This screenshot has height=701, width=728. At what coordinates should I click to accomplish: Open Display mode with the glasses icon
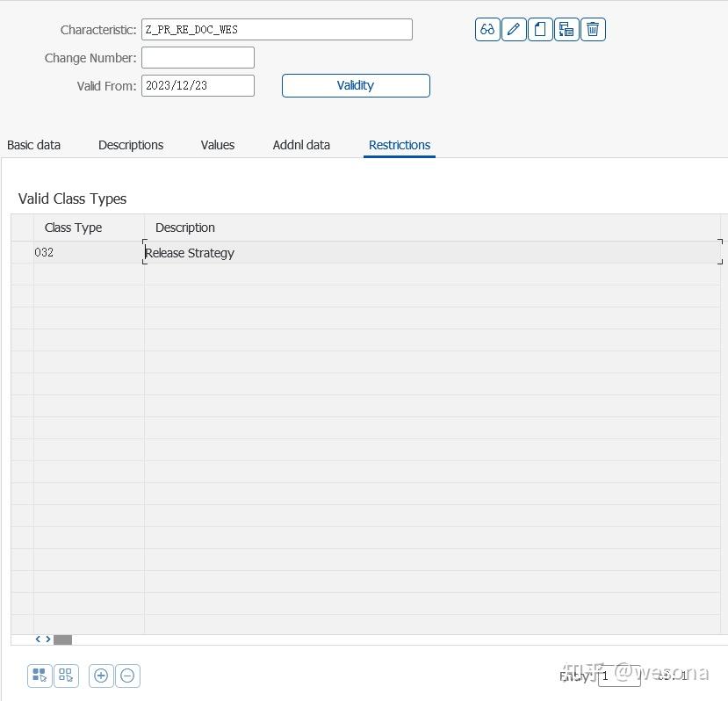click(487, 29)
